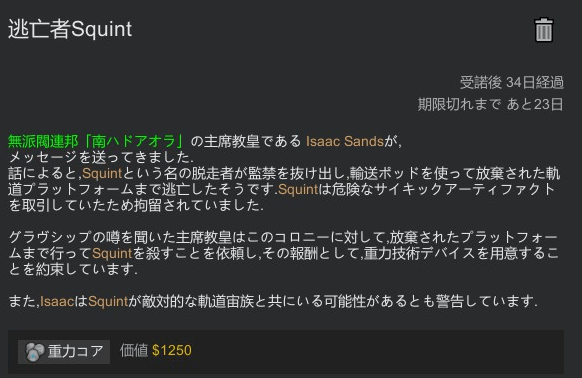Open the 重力コア reward item
This screenshot has height=378, width=582.
click(x=64, y=351)
